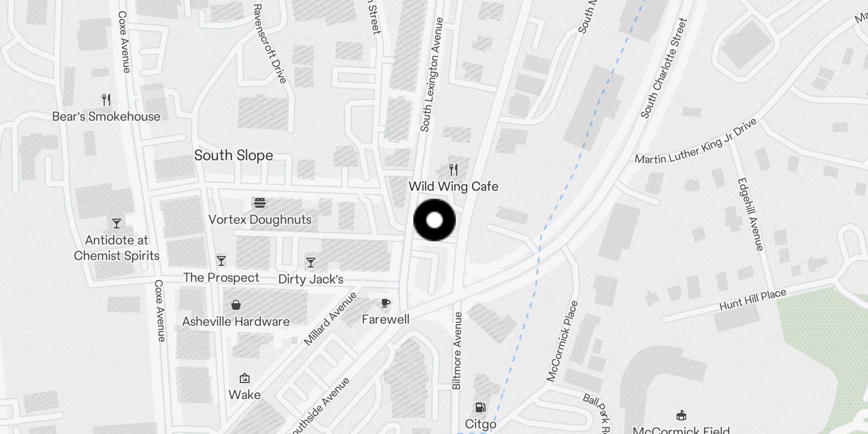Select the Wake museum icon
868x434 pixels.
(245, 378)
